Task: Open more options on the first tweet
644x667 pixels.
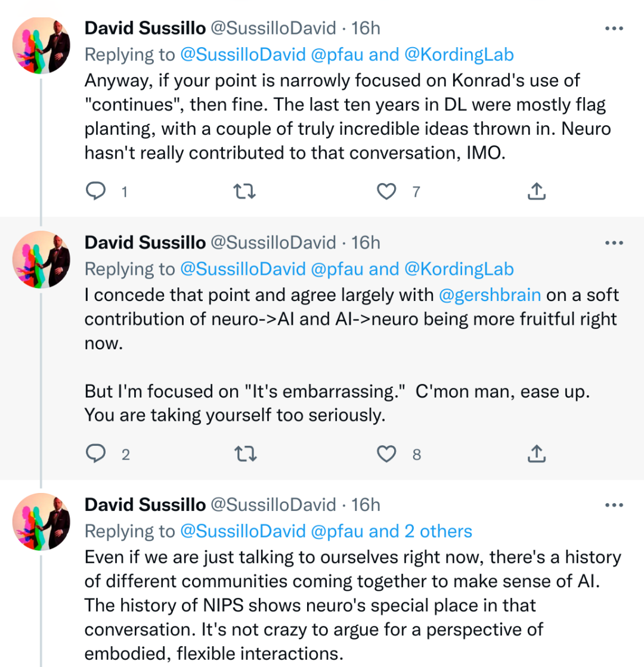Action: 614,29
